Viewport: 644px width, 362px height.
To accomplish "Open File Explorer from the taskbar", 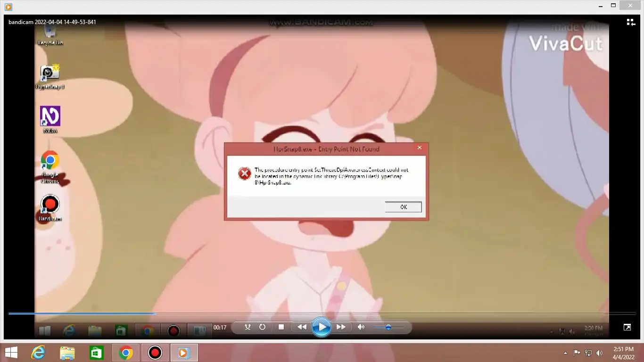I will [x=67, y=353].
